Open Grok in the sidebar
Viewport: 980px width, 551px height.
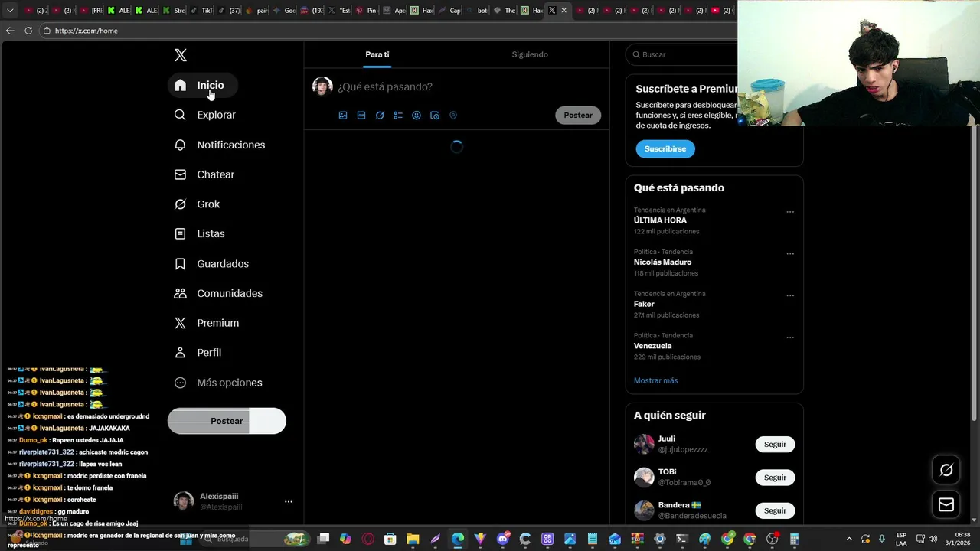[198, 204]
